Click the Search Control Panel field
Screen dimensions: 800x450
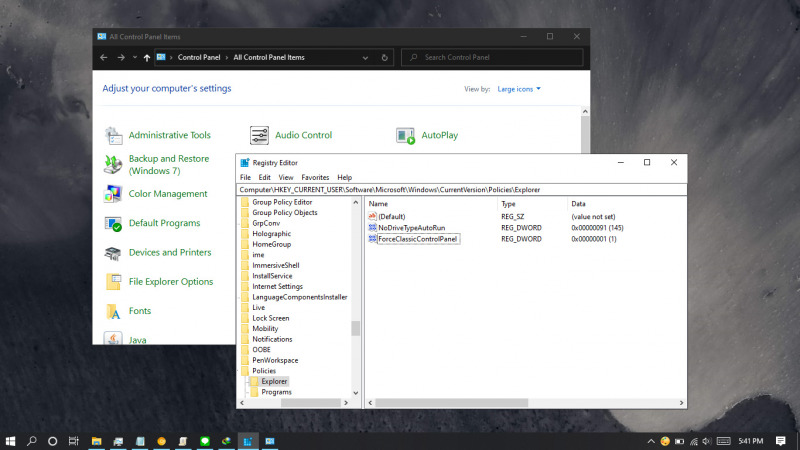click(x=492, y=57)
